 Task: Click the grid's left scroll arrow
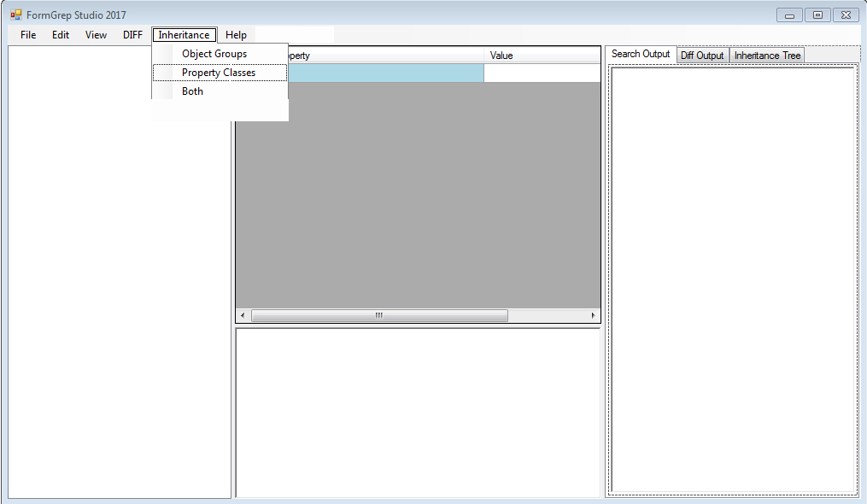click(243, 315)
